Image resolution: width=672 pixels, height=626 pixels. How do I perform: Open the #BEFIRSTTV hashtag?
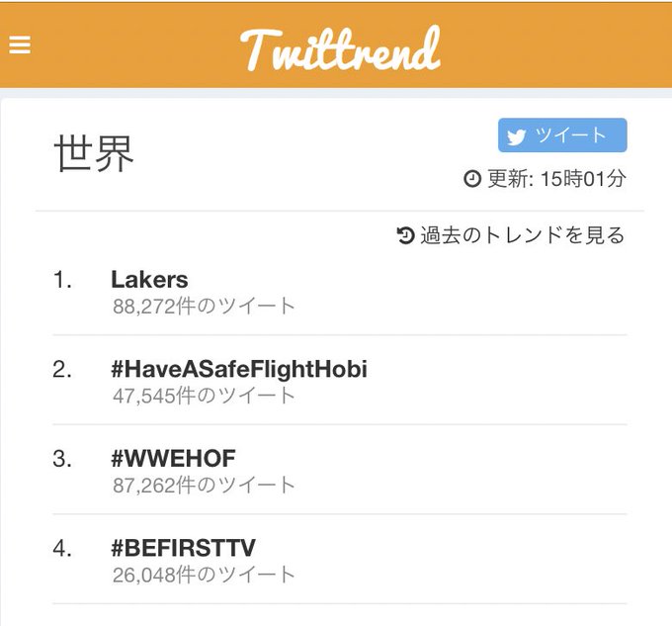coord(183,548)
